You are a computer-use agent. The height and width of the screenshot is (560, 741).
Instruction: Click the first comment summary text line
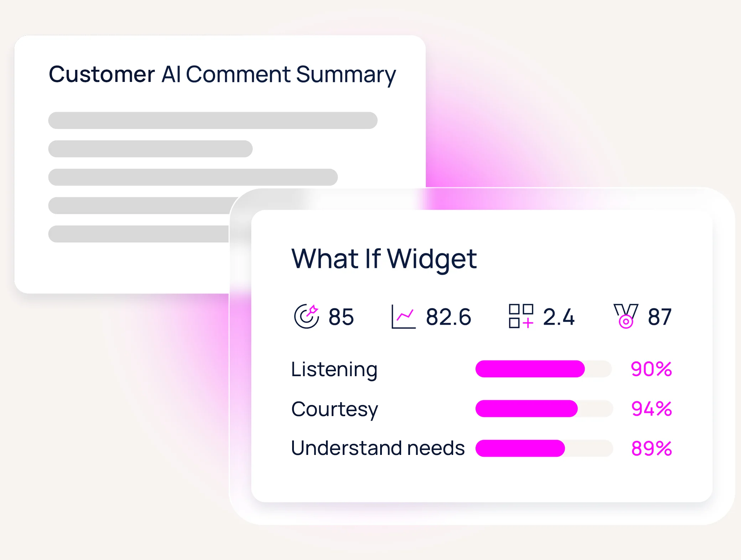pos(213,120)
